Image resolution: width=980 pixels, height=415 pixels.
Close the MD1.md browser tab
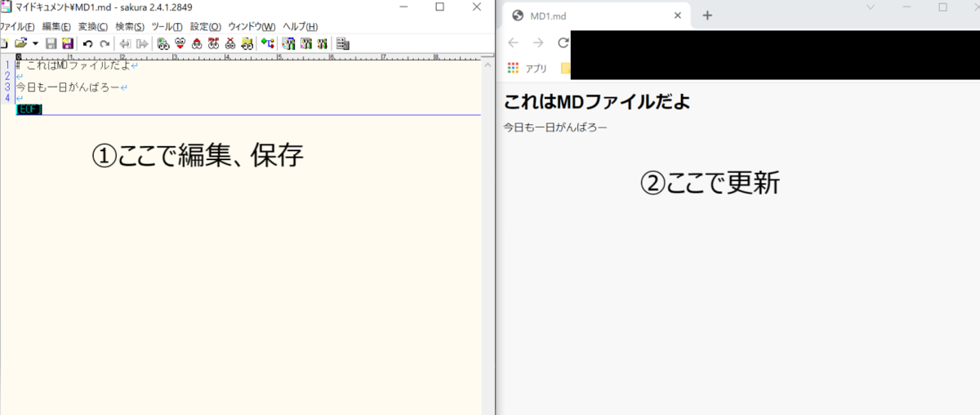677,16
